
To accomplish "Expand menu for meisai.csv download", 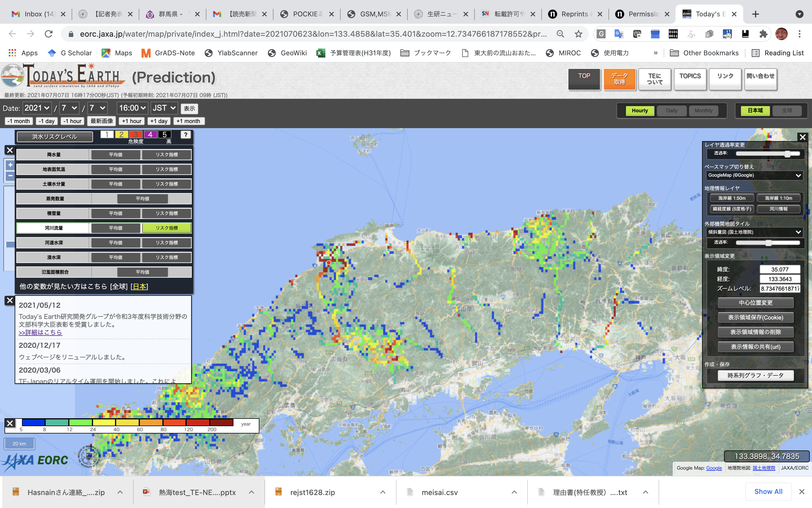I will click(514, 492).
